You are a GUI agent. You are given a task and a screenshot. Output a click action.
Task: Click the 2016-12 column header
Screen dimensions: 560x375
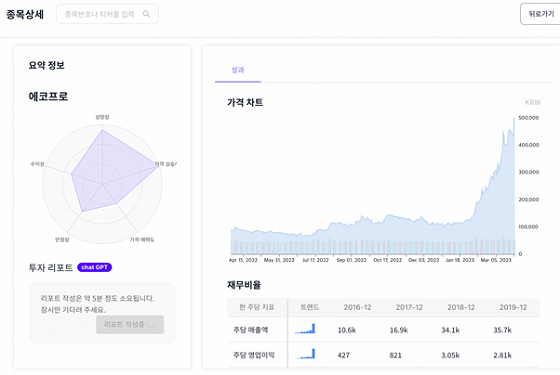358,307
